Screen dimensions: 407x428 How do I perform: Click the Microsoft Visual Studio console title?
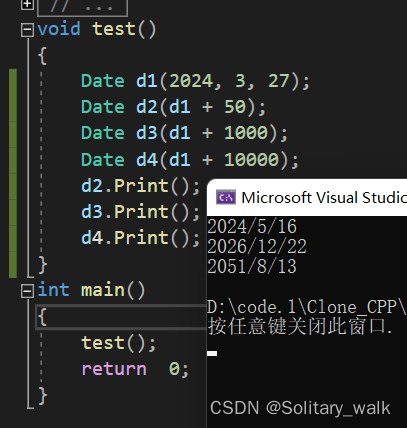pyautogui.click(x=324, y=198)
